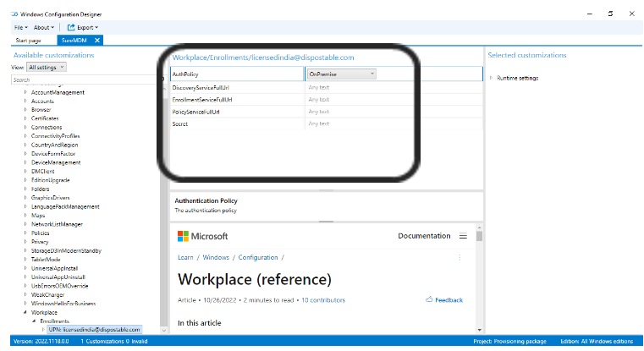This screenshot has width=644, height=351.
Task: Expand the Policies tree node
Action: pos(25,233)
